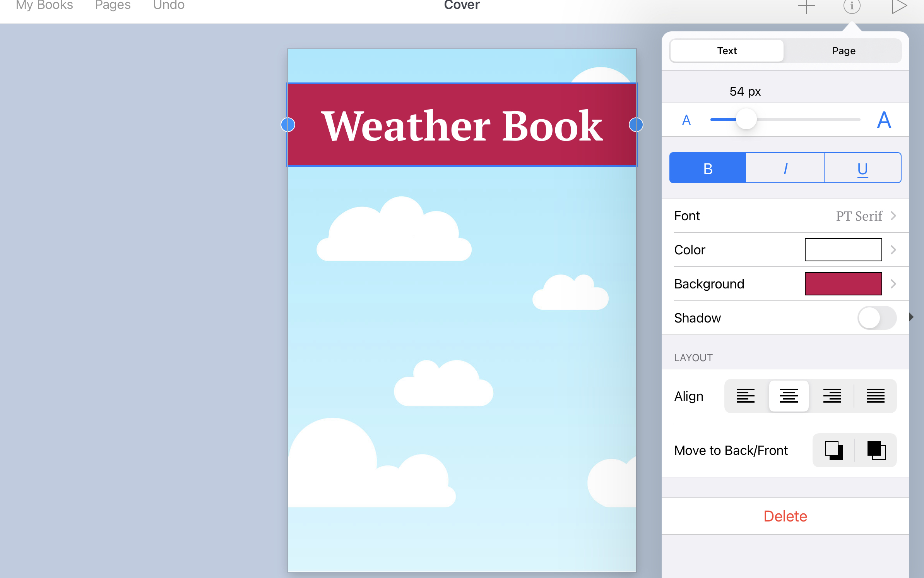This screenshot has width=924, height=578.
Task: Select left text alignment
Action: 746,396
